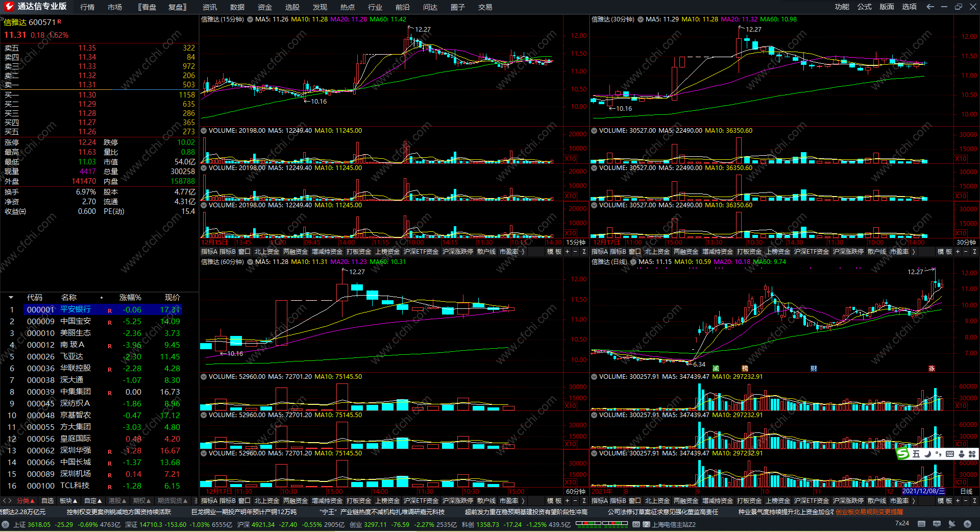The image size is (980, 532).
Task: Click the left scroll arrow before 分类 tab
Action: click(x=4, y=501)
